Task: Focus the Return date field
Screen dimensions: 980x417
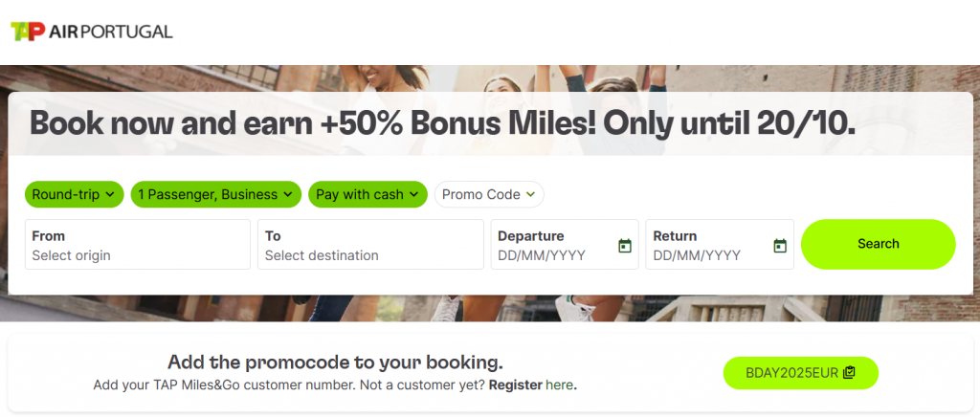Action: (x=708, y=245)
